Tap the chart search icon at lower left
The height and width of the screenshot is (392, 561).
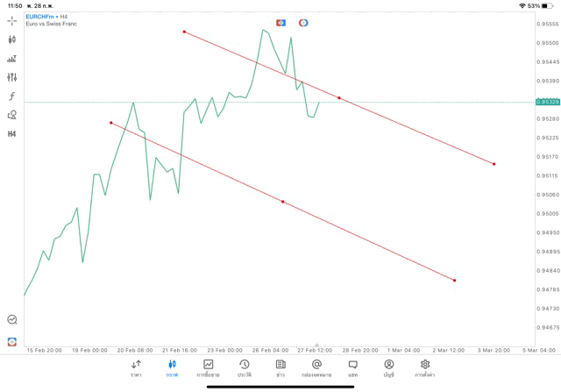click(12, 320)
